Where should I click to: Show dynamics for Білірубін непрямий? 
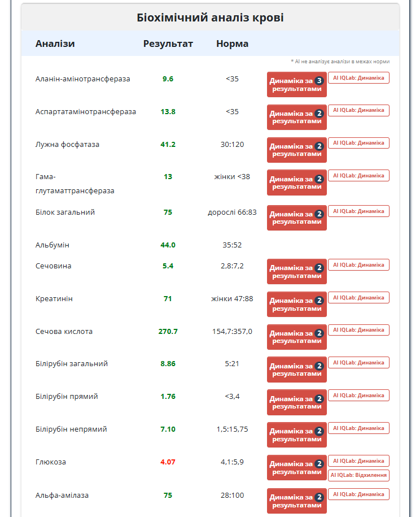tap(296, 435)
